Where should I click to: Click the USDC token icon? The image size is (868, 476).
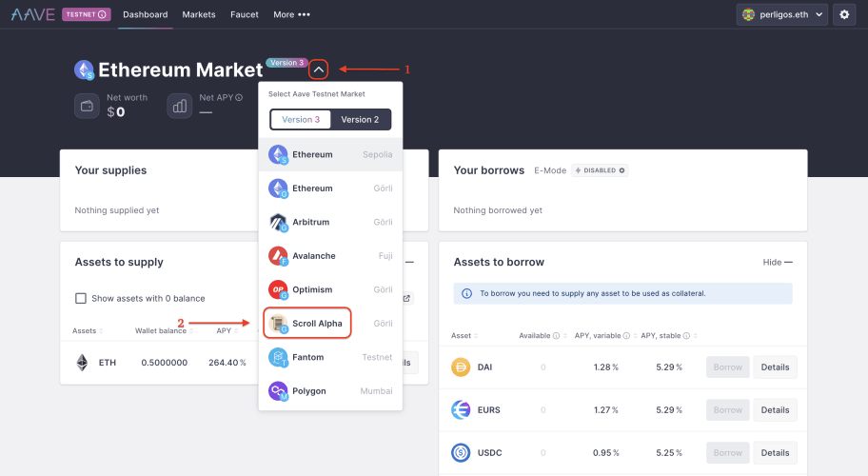tap(461, 453)
